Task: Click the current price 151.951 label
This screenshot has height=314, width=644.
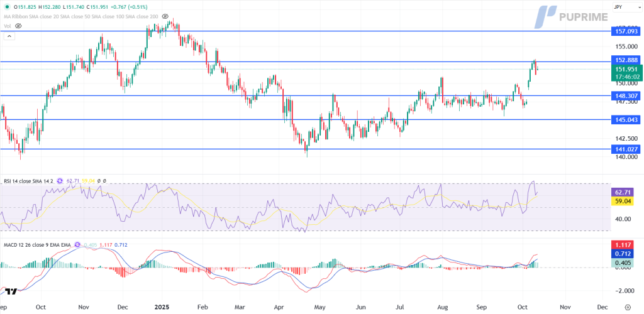Action: pyautogui.click(x=626, y=69)
